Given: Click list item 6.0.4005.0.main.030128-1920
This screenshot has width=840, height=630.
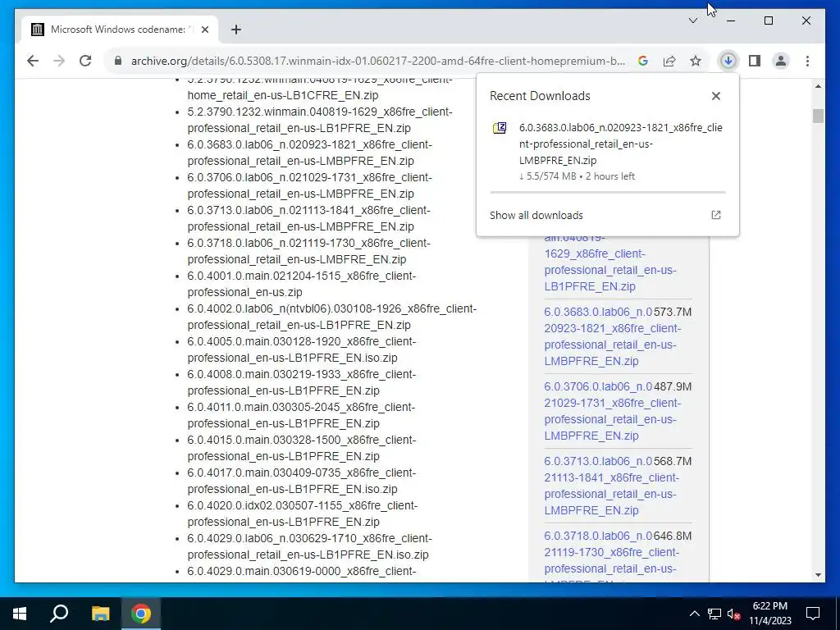Looking at the screenshot, I should pyautogui.click(x=302, y=349).
